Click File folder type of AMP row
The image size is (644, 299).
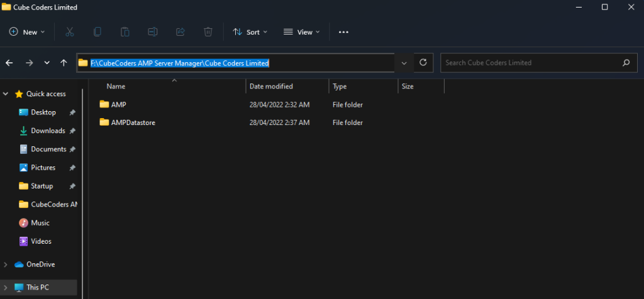tap(347, 105)
